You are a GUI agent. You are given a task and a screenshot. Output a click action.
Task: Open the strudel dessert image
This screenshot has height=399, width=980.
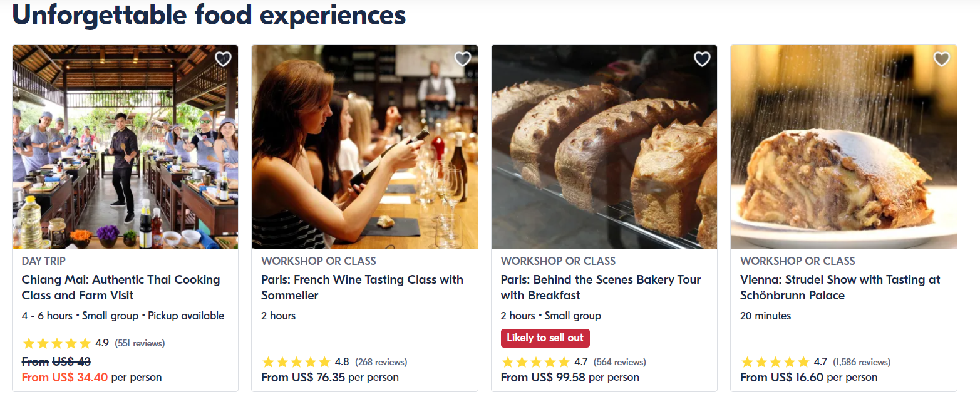click(x=843, y=147)
